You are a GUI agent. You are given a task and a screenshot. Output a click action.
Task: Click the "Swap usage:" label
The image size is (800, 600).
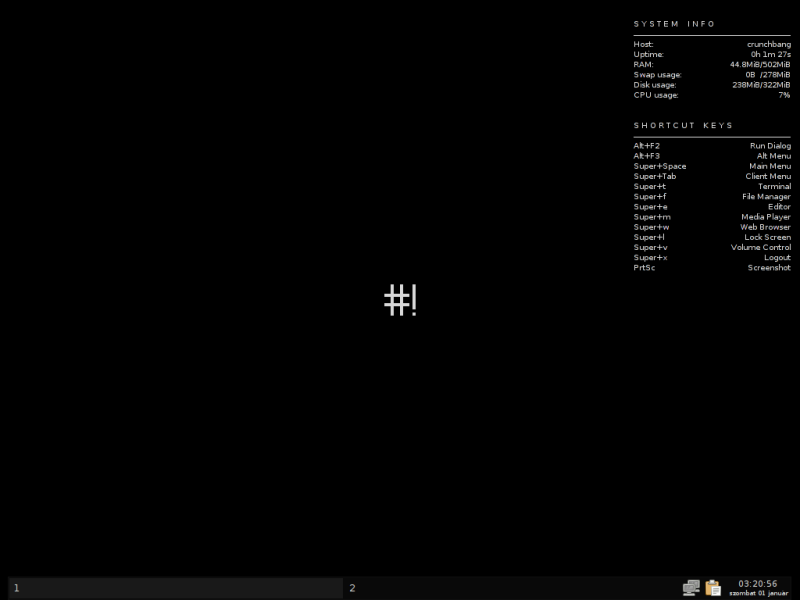coord(657,74)
